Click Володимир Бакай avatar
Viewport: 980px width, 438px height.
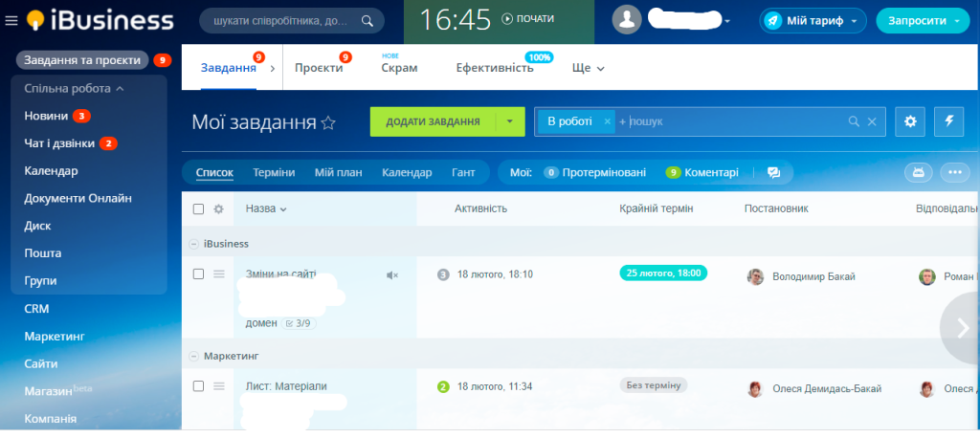click(756, 276)
